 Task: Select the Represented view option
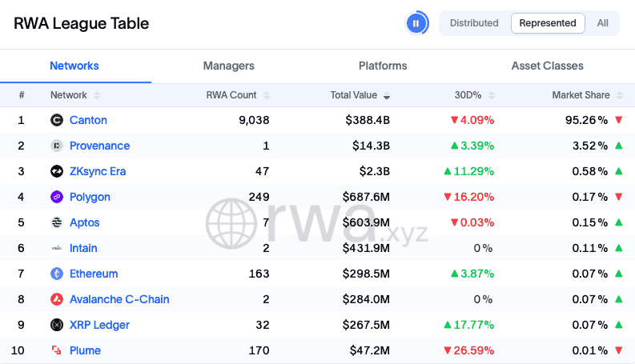pos(548,23)
